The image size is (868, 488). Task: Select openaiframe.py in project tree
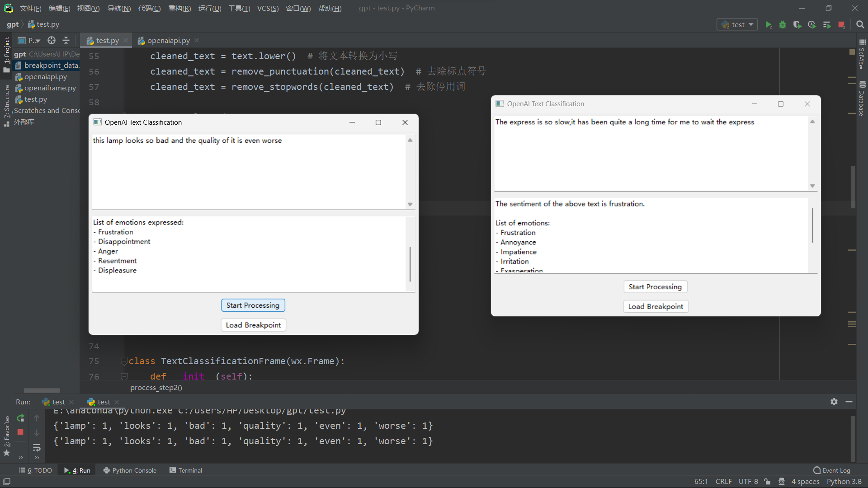coord(50,88)
